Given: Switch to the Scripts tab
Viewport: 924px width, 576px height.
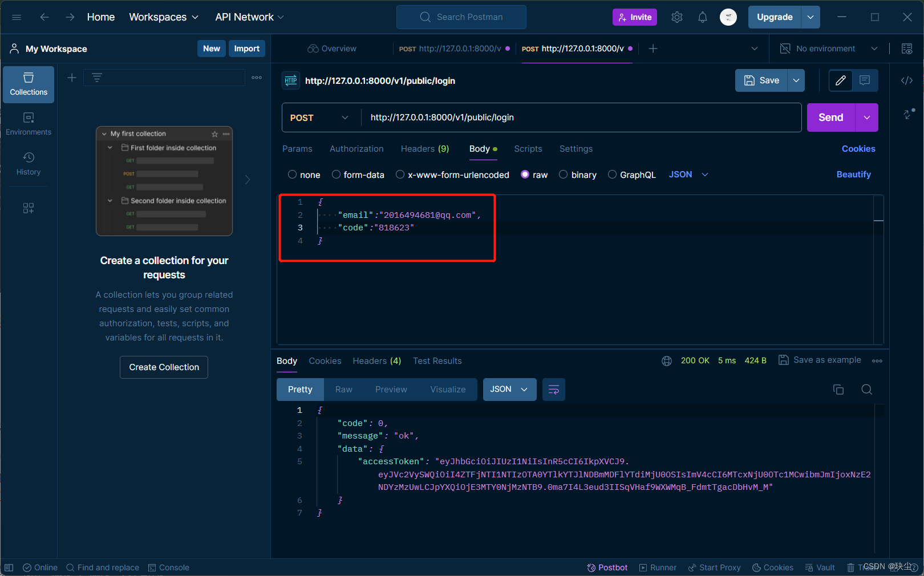Looking at the screenshot, I should [528, 149].
